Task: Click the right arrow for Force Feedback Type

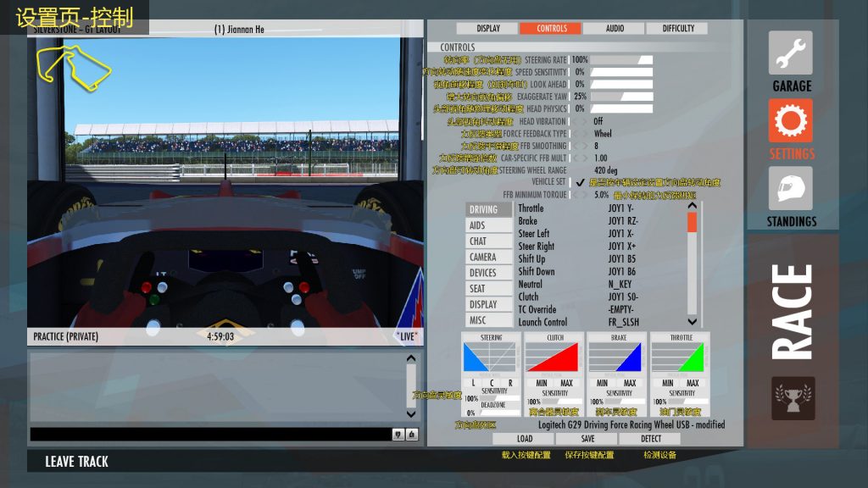Action: pyautogui.click(x=585, y=133)
